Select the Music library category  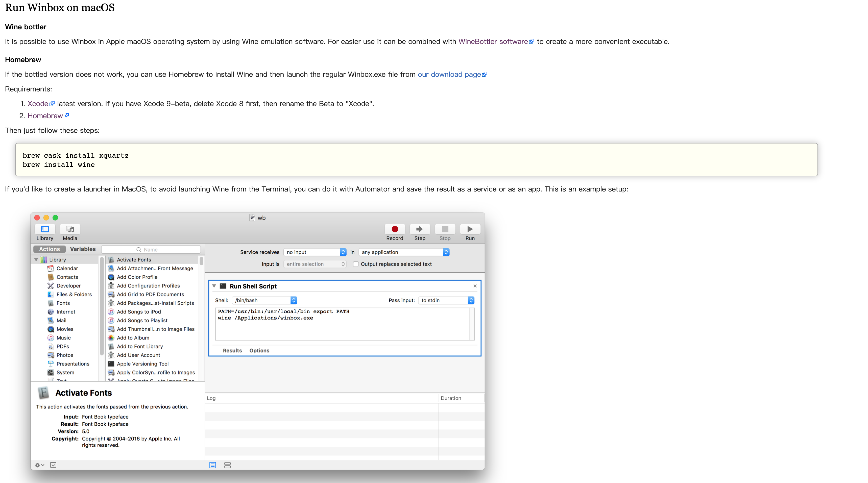coord(63,338)
